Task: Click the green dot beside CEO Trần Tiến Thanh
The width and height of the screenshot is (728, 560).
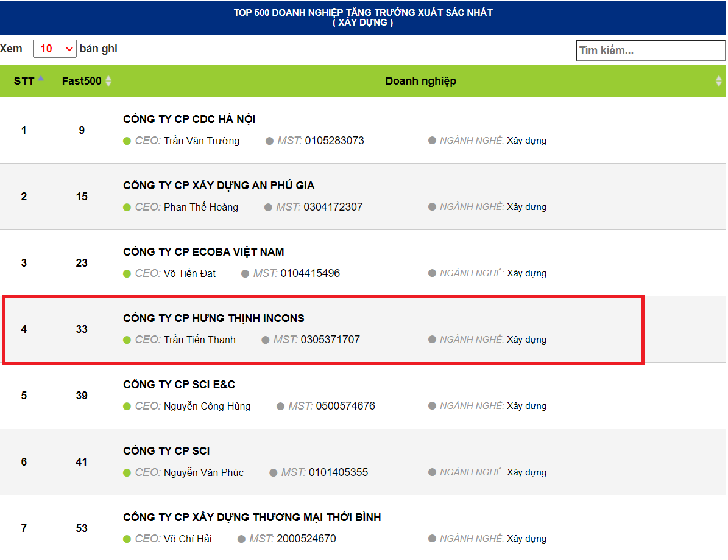Action: (127, 340)
